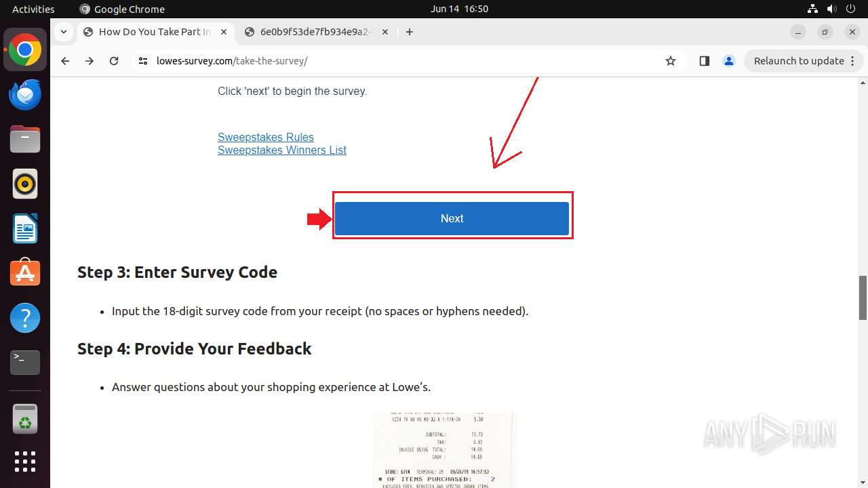Open Chrome profile avatar menu

(729, 61)
